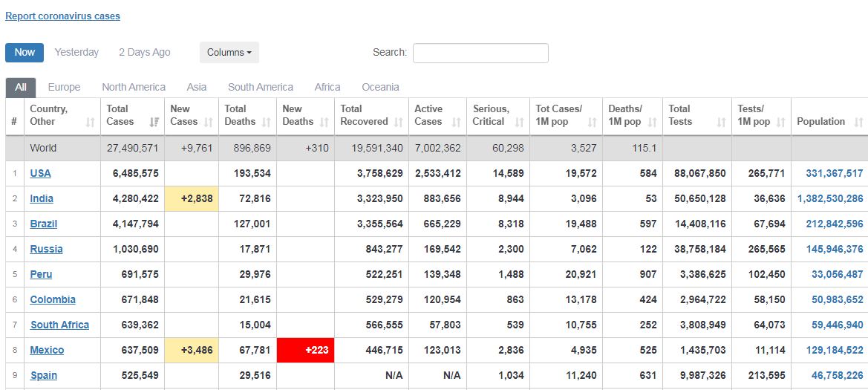868x390 pixels.
Task: Focus the Search input field
Action: [x=480, y=53]
